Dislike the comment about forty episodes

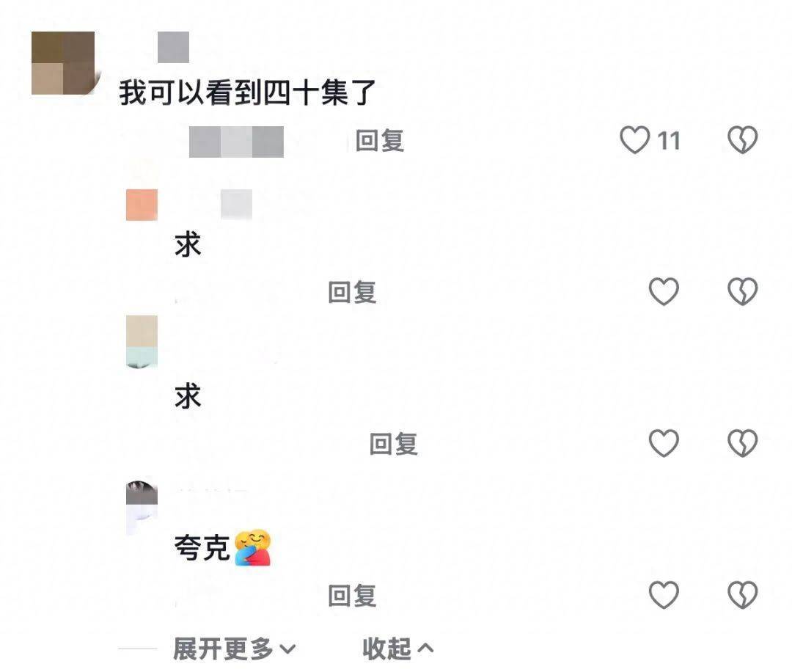tap(742, 140)
